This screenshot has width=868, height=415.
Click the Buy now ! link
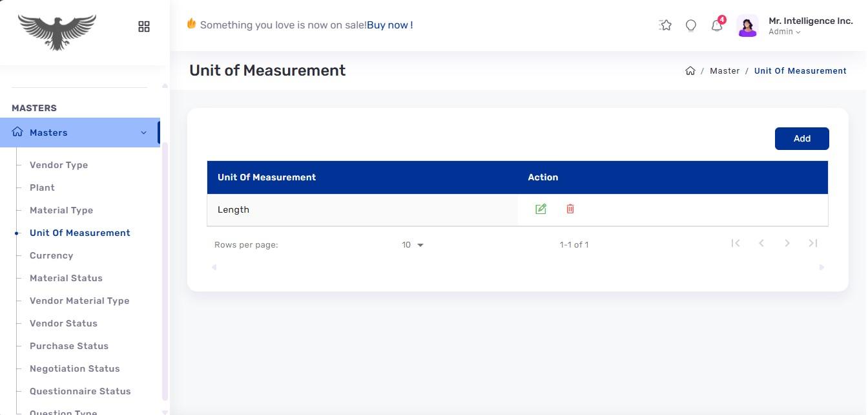tap(390, 25)
